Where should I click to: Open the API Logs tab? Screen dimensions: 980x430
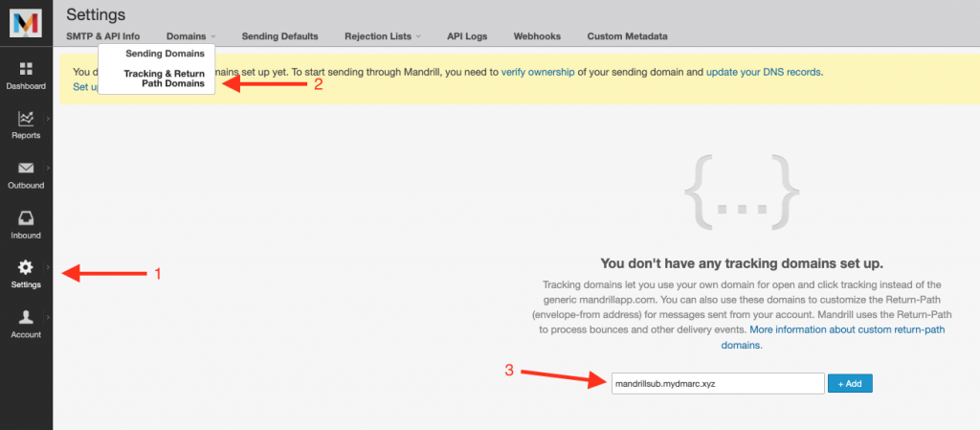tap(467, 36)
